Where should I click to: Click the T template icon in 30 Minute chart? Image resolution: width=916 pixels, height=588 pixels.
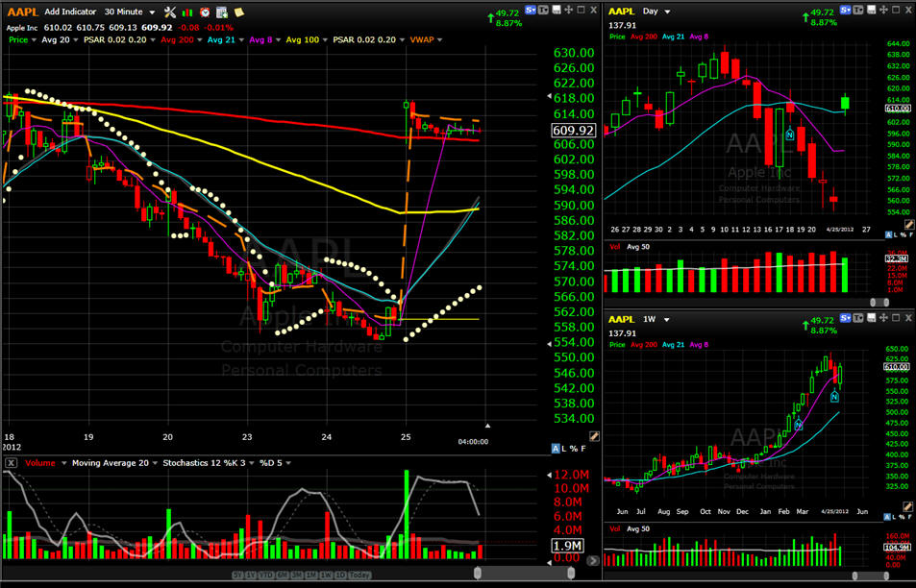(543, 10)
